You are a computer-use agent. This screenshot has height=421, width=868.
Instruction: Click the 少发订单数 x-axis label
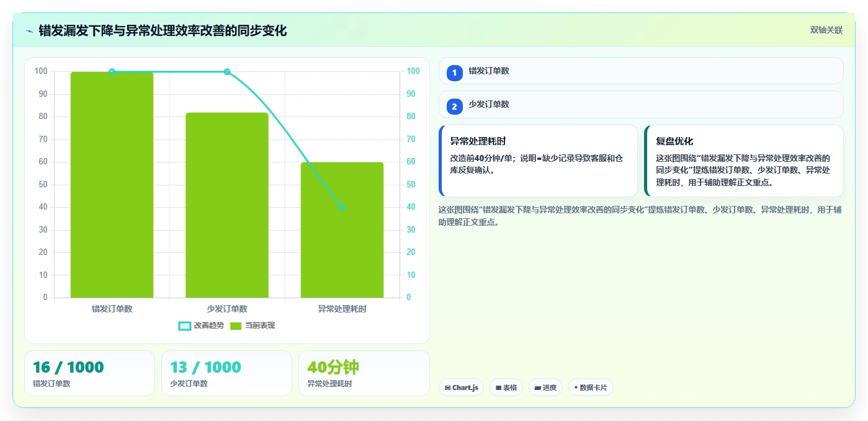[227, 309]
